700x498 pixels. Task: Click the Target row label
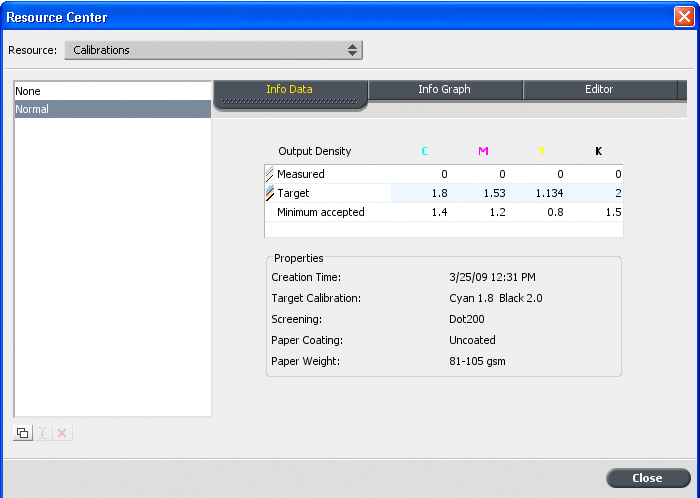click(x=293, y=193)
